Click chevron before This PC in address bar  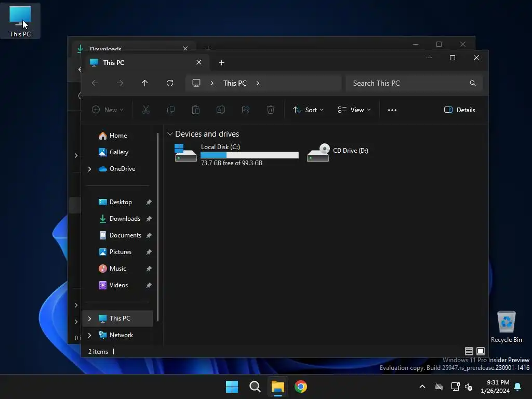[x=212, y=83]
